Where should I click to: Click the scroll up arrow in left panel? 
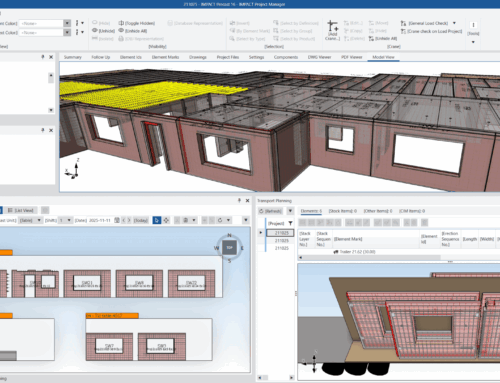(x=51, y=76)
